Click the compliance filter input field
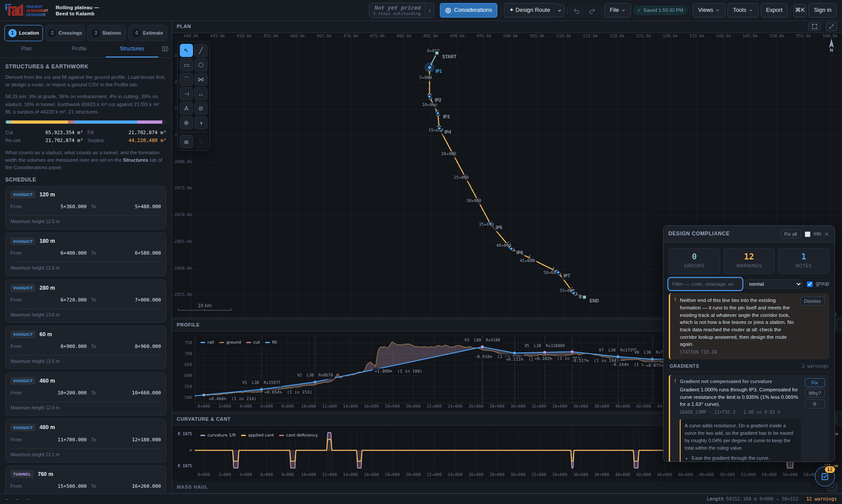The width and height of the screenshot is (842, 504). tap(705, 284)
